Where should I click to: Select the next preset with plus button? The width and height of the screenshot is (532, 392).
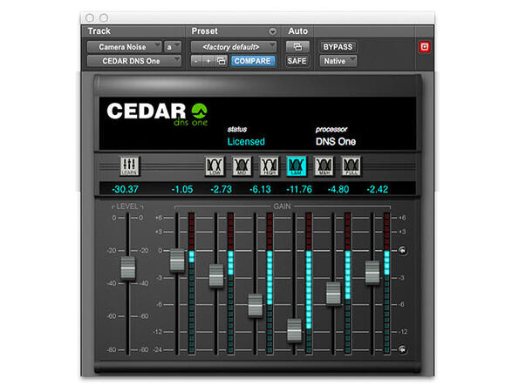point(208,61)
